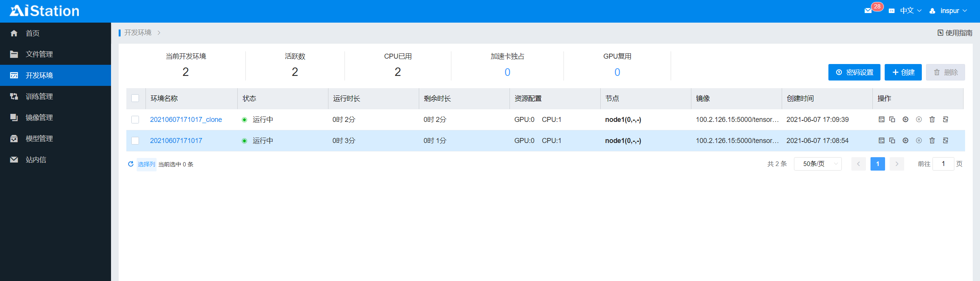The height and width of the screenshot is (281, 980).
Task: Click the refresh icon below the table
Action: [131, 164]
